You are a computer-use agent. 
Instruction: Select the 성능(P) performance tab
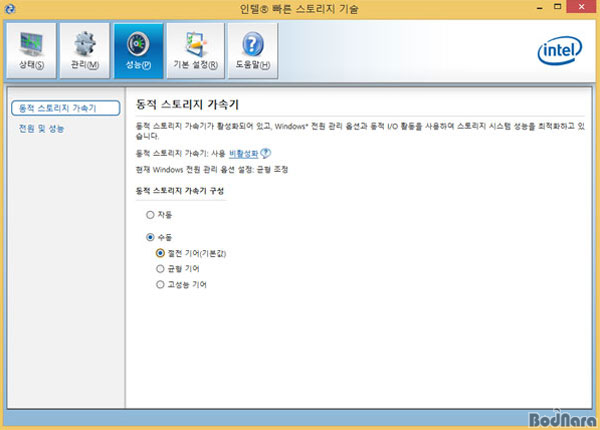coord(139,50)
